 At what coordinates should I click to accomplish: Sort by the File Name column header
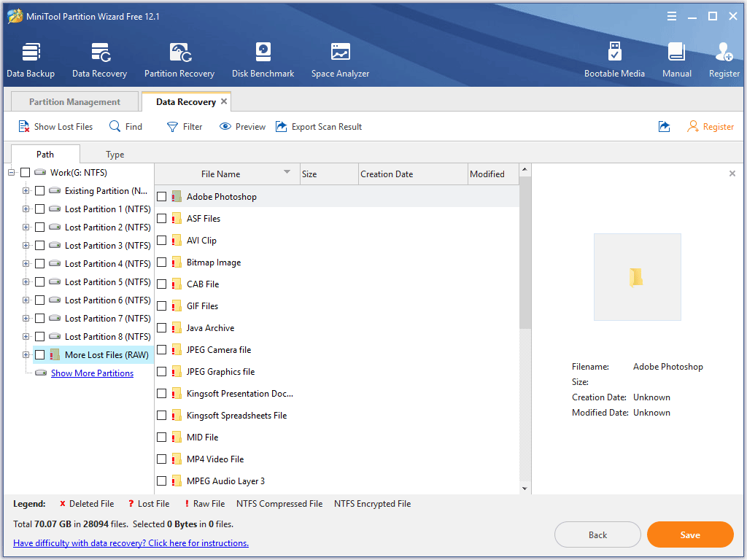click(x=228, y=174)
